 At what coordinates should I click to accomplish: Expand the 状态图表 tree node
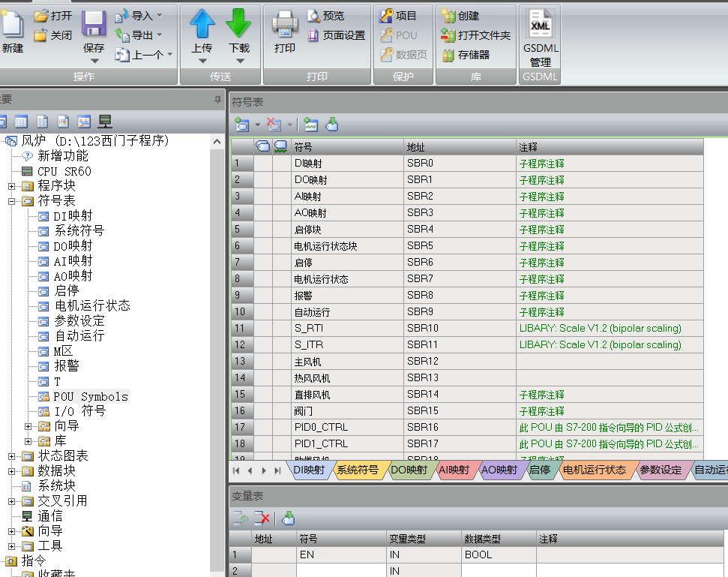(x=12, y=456)
